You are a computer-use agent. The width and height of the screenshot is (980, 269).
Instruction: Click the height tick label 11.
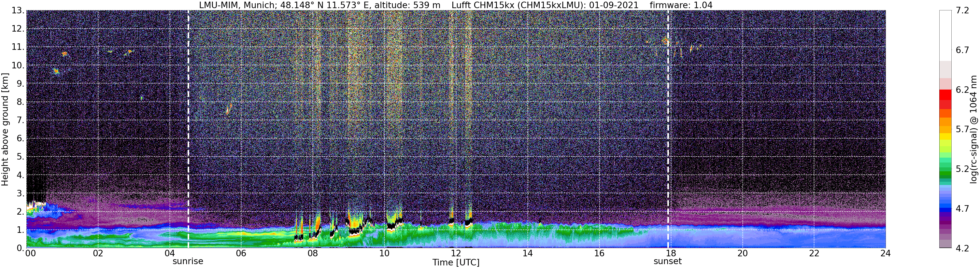(x=18, y=47)
